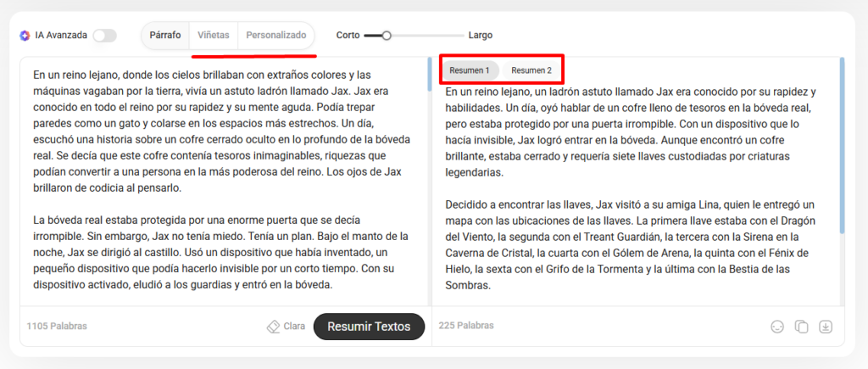This screenshot has width=868, height=369.
Task: Select the Párrafo summary mode
Action: click(165, 36)
